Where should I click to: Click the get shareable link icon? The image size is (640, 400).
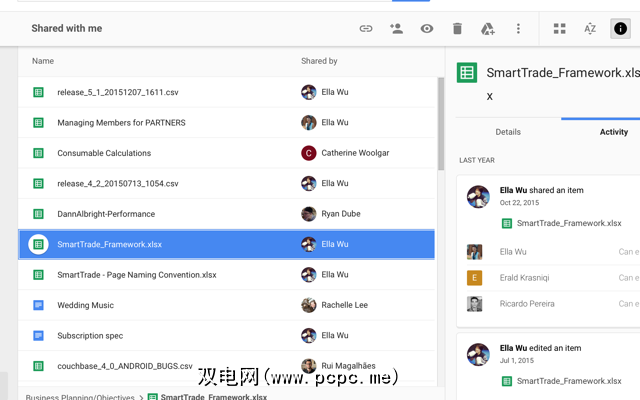(x=366, y=29)
